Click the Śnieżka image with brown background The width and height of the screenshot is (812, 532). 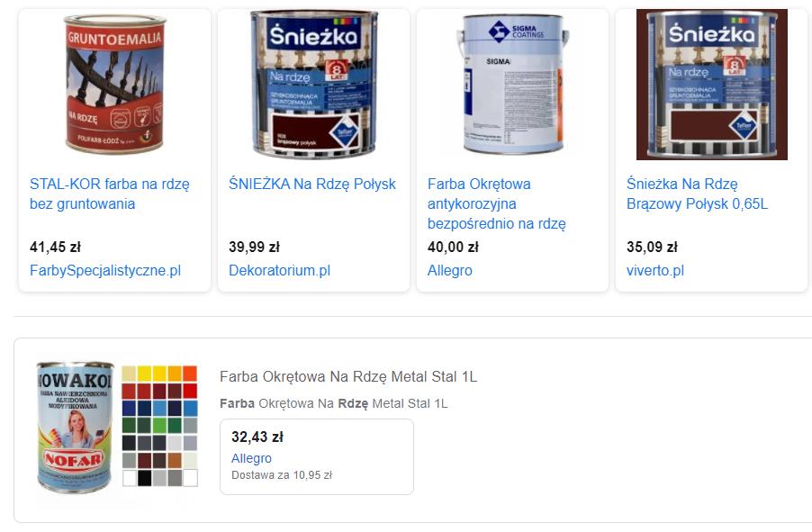pyautogui.click(x=711, y=84)
